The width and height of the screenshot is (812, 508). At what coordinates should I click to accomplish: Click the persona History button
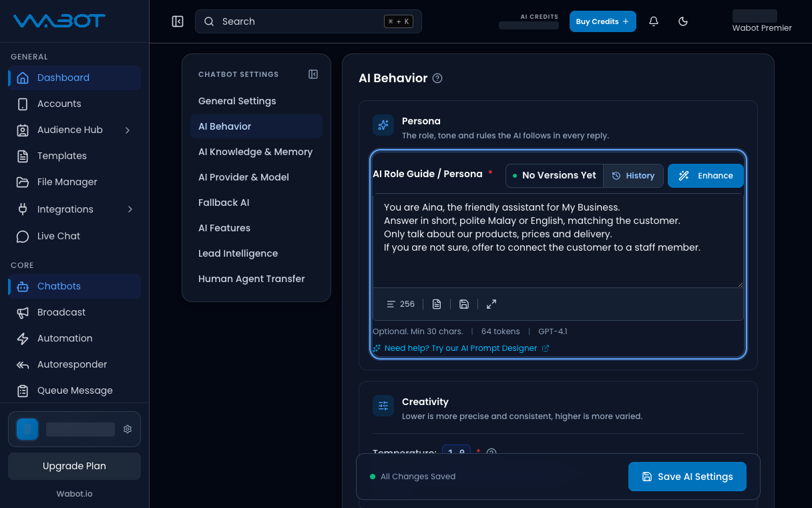point(633,175)
